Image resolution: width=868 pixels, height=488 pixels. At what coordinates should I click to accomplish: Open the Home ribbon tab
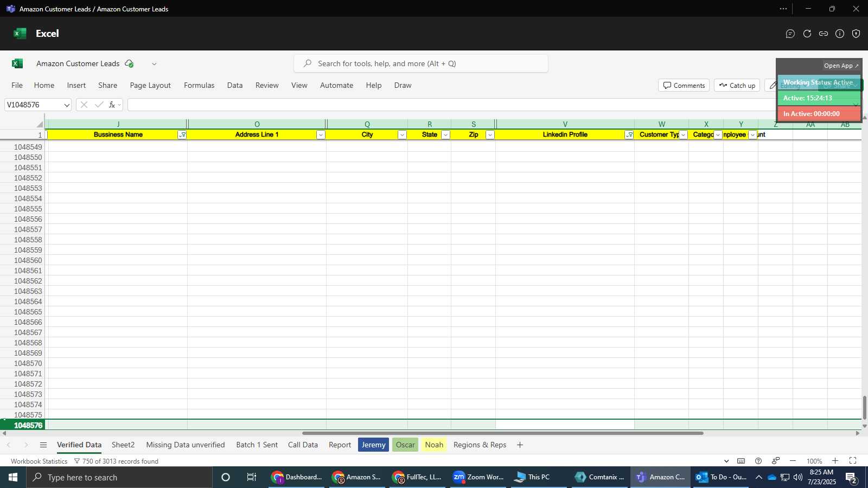click(x=44, y=85)
